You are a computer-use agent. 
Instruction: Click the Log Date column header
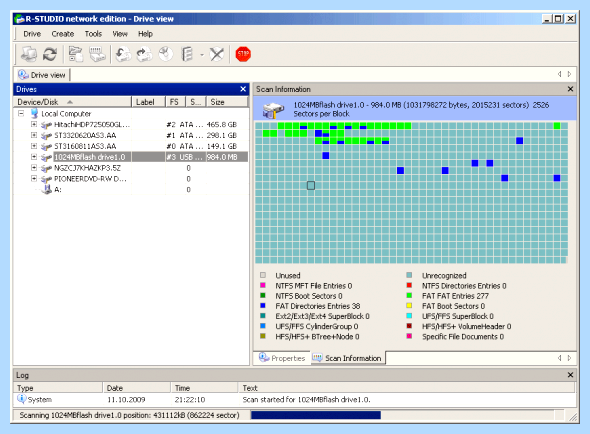click(137, 388)
